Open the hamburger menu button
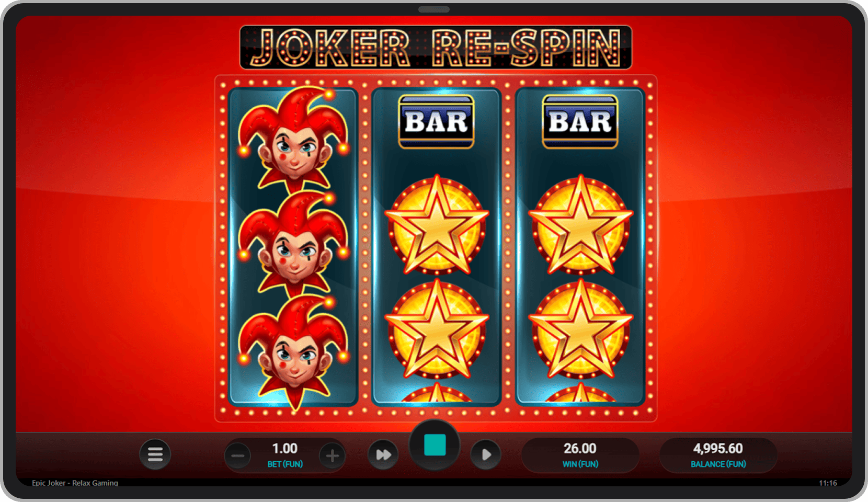The image size is (868, 502). pyautogui.click(x=155, y=454)
